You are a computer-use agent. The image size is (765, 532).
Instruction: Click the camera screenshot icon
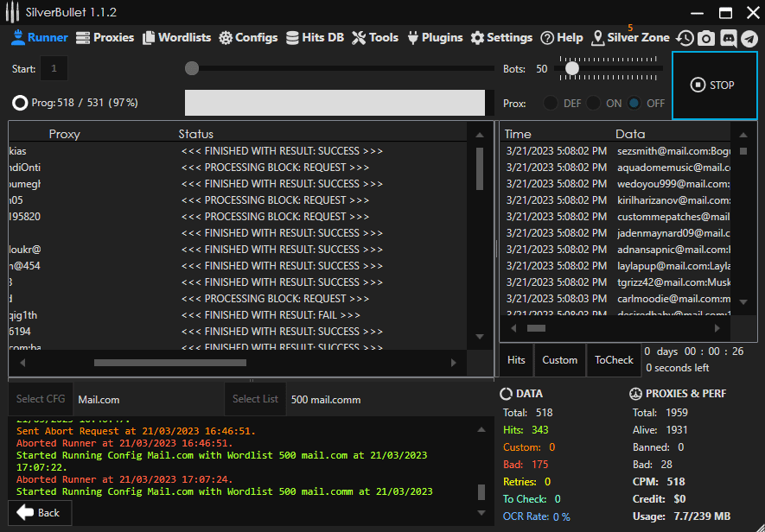coord(706,38)
